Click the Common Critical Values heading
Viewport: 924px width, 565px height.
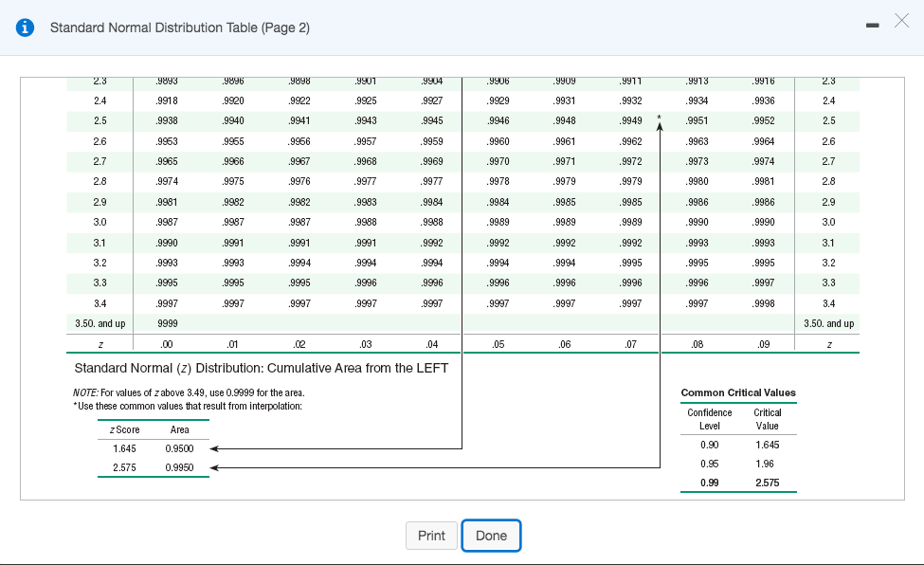point(739,392)
